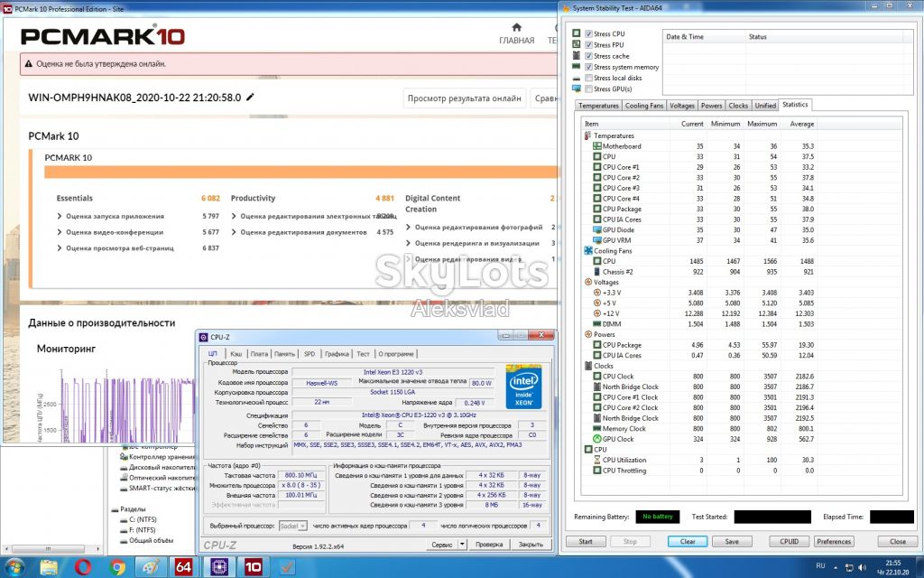The width and height of the screenshot is (924, 578).
Task: Switch to CPU-Z taskbar icon
Action: click(219, 567)
